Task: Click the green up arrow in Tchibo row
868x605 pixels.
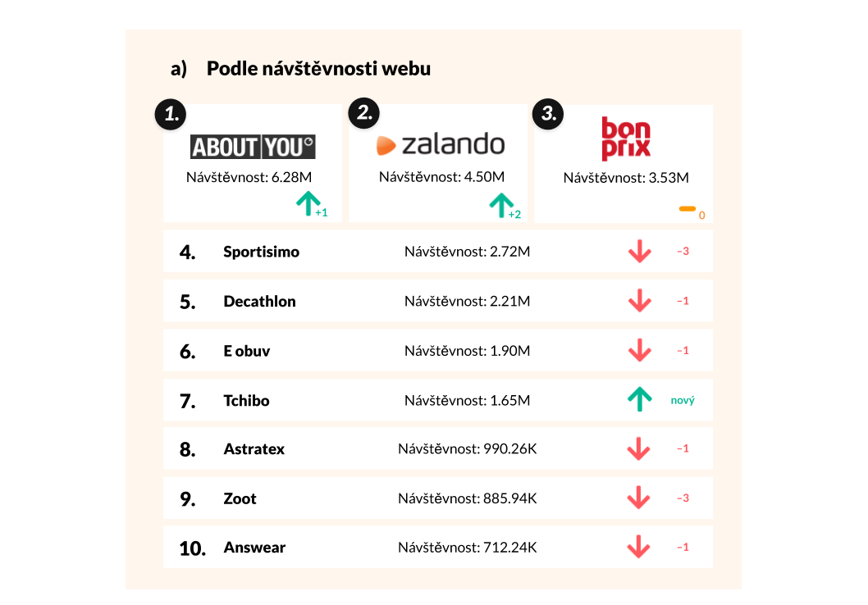Action: 639,400
